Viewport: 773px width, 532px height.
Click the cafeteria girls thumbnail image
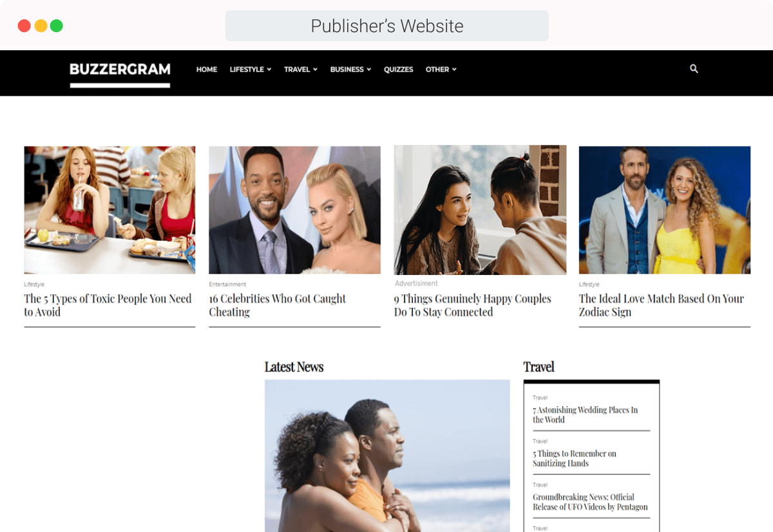110,210
